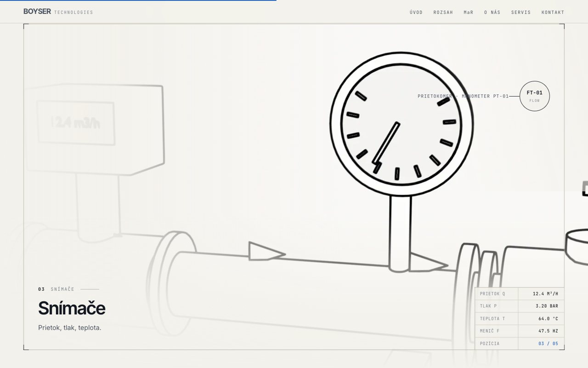Click the 47.5 HZ value
Screen dimensions: 588x368
[x=548, y=331]
